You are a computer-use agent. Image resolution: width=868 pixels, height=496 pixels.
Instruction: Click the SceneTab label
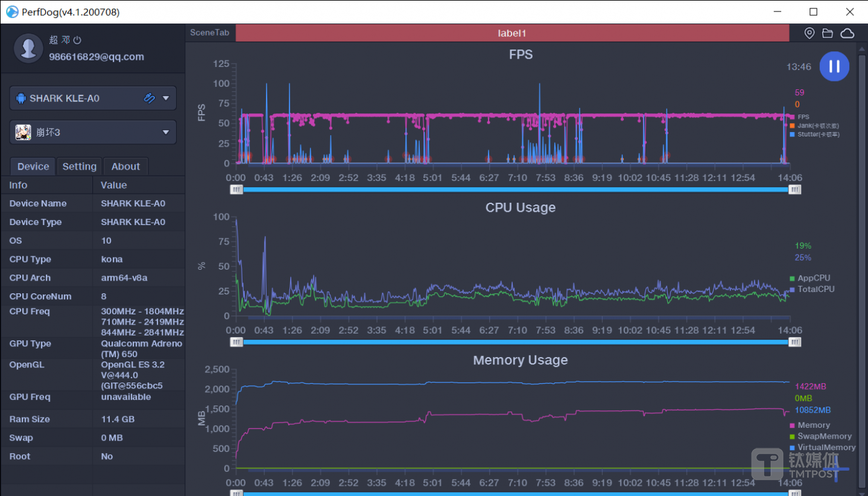click(209, 33)
